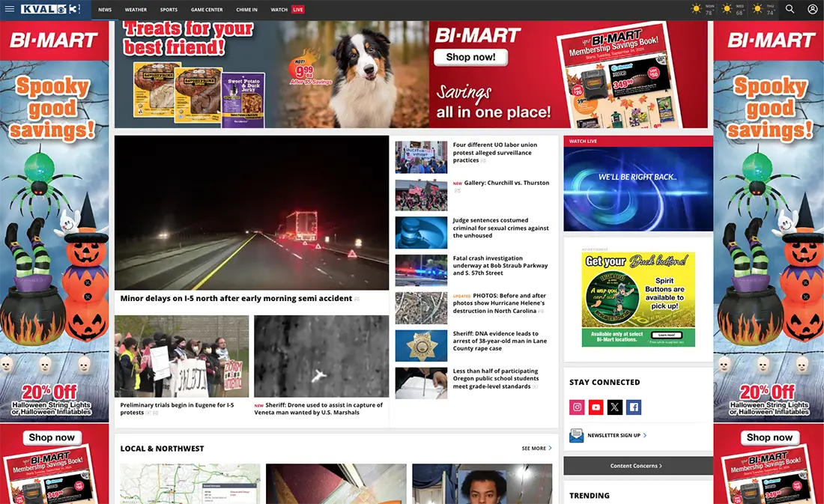Screen dimensions: 824x504
Task: Click the KVAL 13 station logo
Action: (x=50, y=9)
